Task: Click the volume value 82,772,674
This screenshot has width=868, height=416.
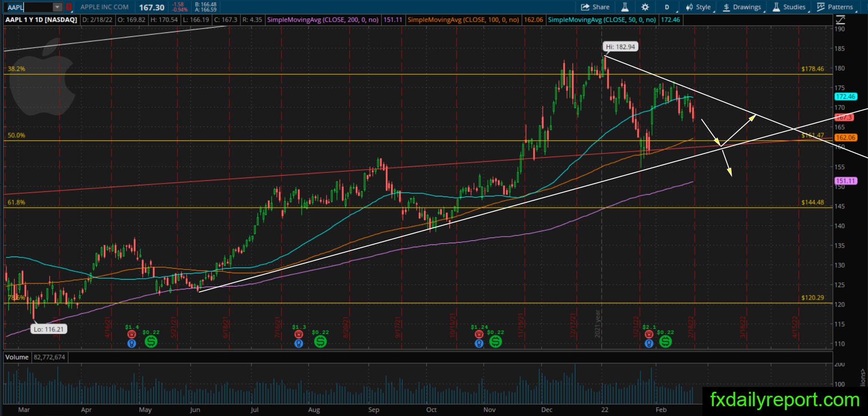Action: (49, 357)
